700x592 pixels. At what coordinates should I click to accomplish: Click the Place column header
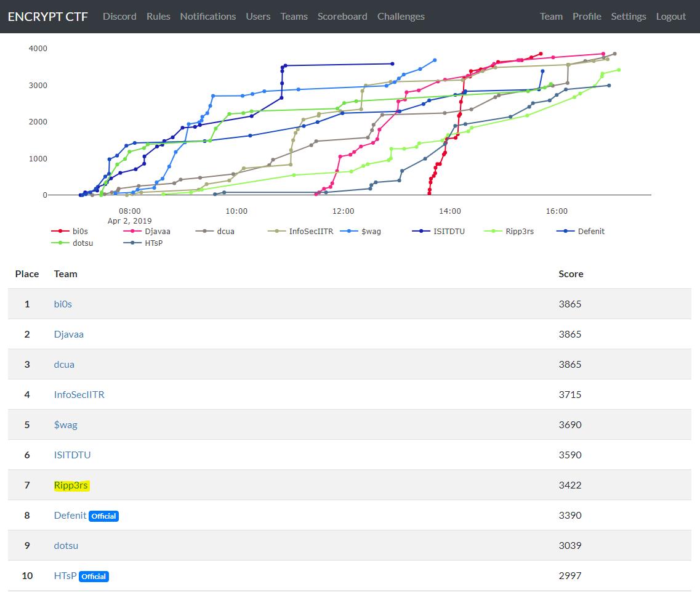(x=27, y=274)
